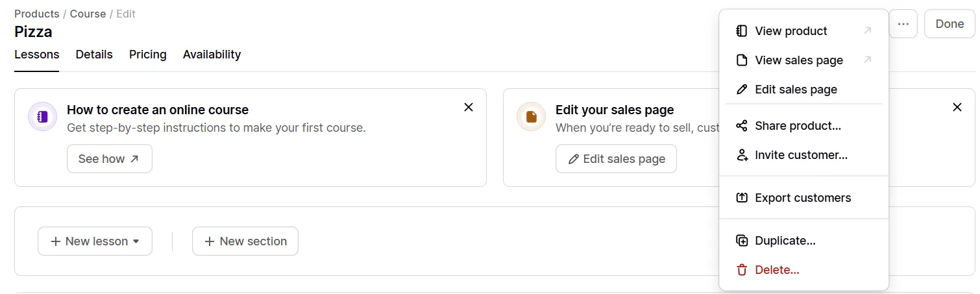Select 'Export customers' from the menu
The width and height of the screenshot is (980, 294).
click(x=803, y=198)
